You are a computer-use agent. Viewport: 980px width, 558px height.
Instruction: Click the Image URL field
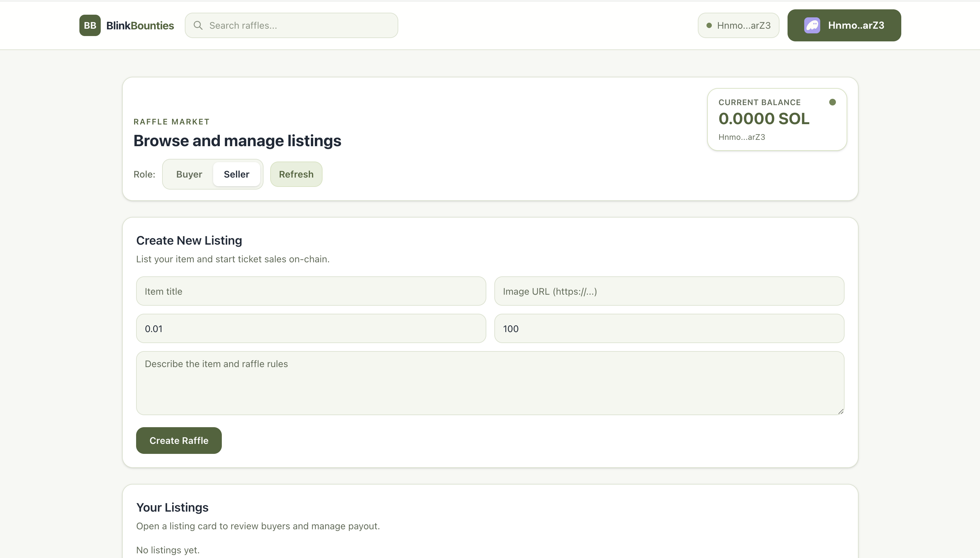click(669, 291)
